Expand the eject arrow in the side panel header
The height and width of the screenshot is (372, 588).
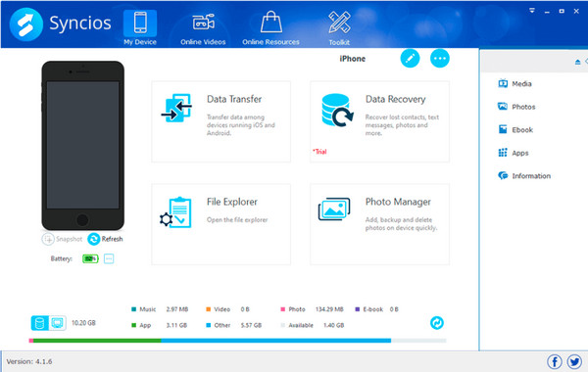[577, 62]
